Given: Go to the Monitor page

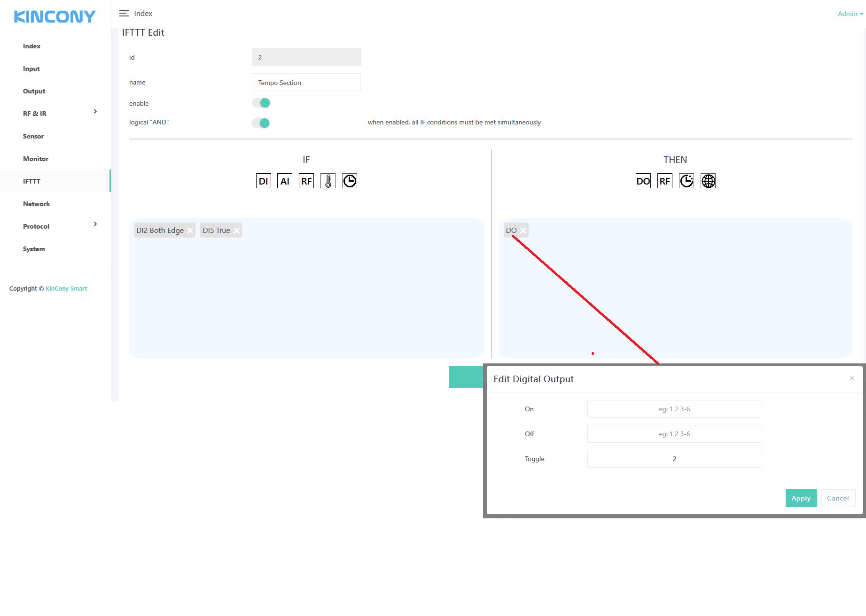Looking at the screenshot, I should pos(36,159).
